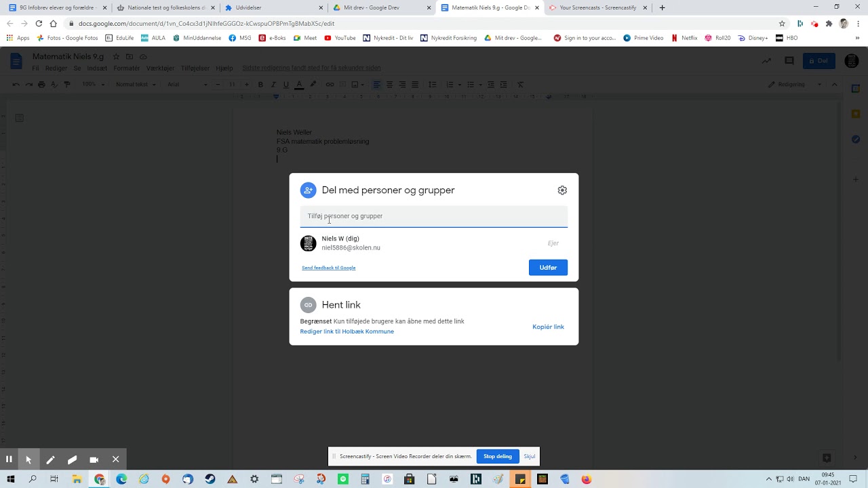Open the share dialog settings gear
The height and width of the screenshot is (488, 868).
click(x=562, y=190)
